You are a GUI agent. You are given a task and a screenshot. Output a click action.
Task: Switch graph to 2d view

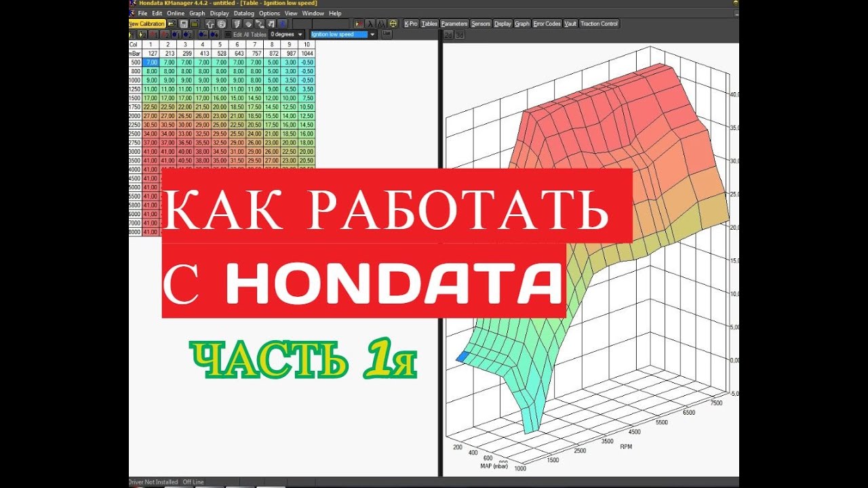point(448,35)
